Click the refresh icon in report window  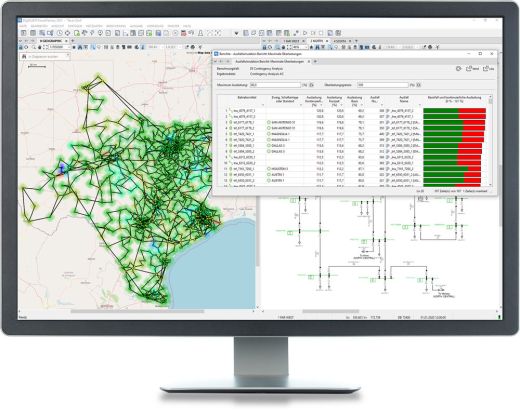459,69
